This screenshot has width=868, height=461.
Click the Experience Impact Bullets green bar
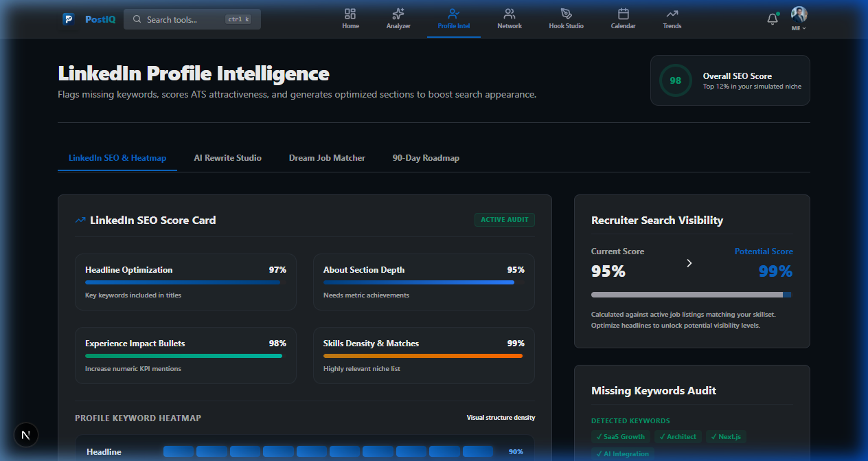point(183,356)
